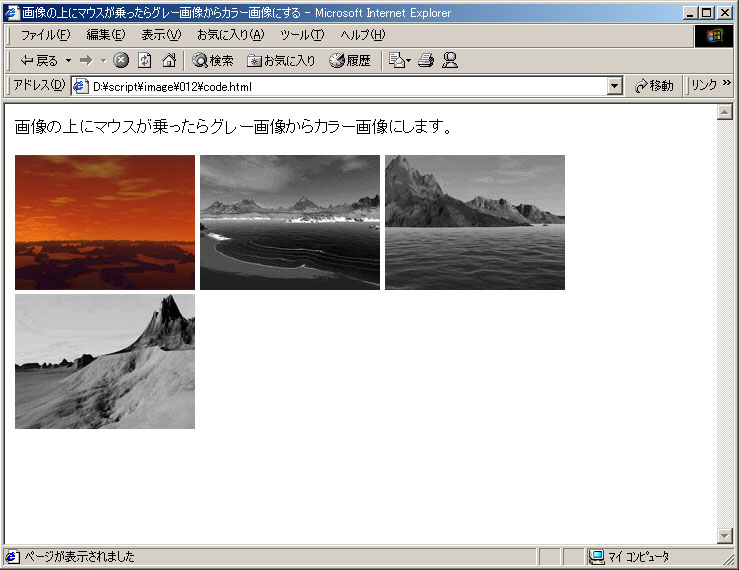Open the ファイル(F) menu

(45, 34)
